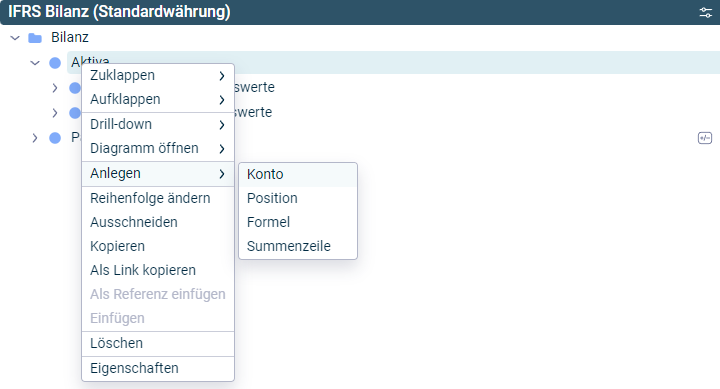Expand the second child row under Aktiva
Image resolution: width=720 pixels, height=389 pixels.
(55, 113)
